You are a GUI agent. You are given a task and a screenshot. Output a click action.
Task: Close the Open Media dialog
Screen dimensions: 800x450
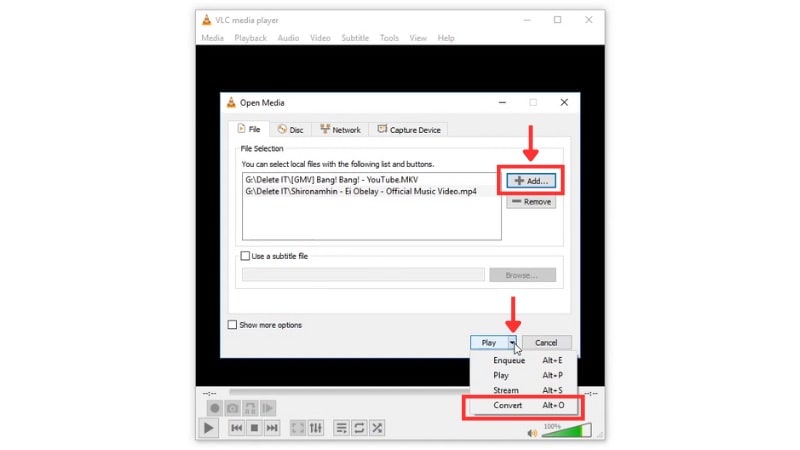pyautogui.click(x=564, y=102)
